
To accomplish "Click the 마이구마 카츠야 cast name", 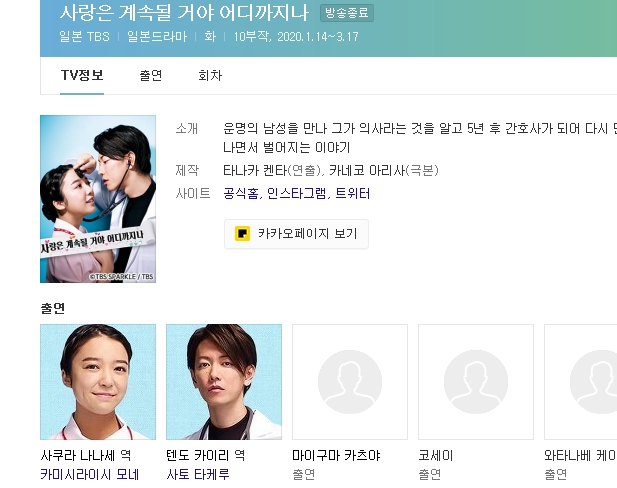I will coord(336,455).
